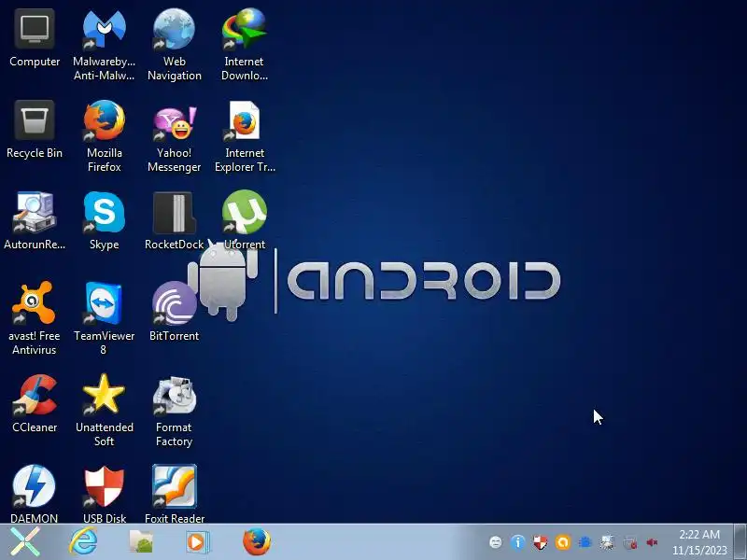
Task: Select the Format Factory shortcut
Action: coord(175,412)
